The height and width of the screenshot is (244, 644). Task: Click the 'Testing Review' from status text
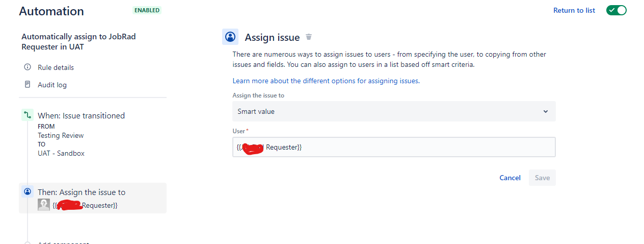coord(61,135)
